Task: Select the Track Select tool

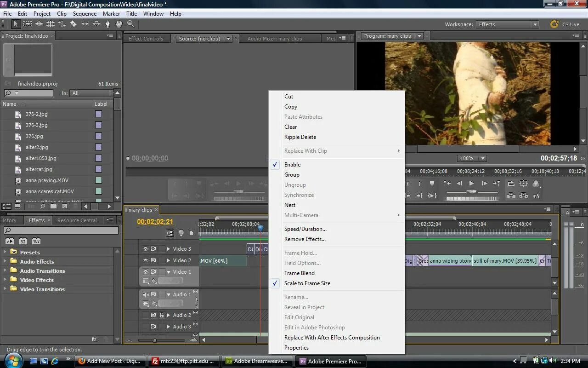Action: (x=28, y=24)
